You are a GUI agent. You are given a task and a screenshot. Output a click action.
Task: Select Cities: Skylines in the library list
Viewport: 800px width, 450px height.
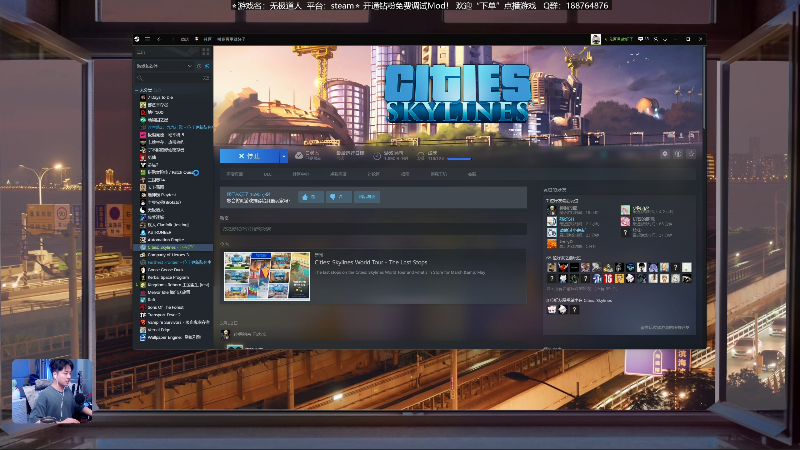tap(173, 247)
